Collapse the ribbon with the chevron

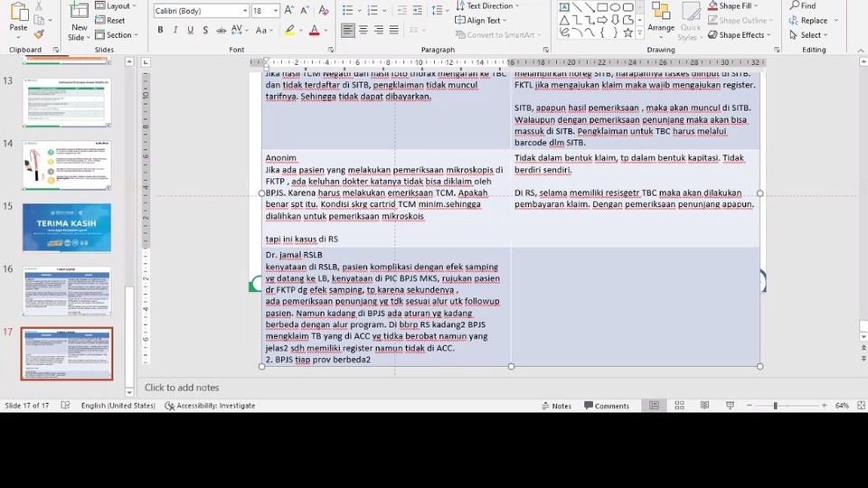point(861,50)
